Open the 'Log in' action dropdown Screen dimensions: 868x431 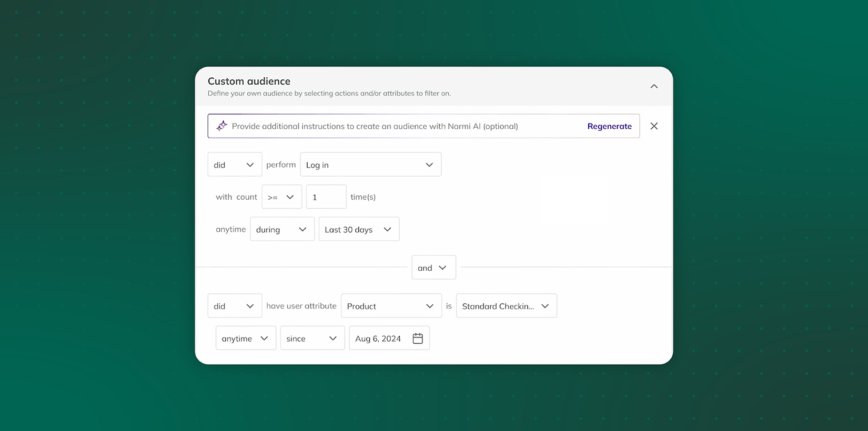(370, 165)
